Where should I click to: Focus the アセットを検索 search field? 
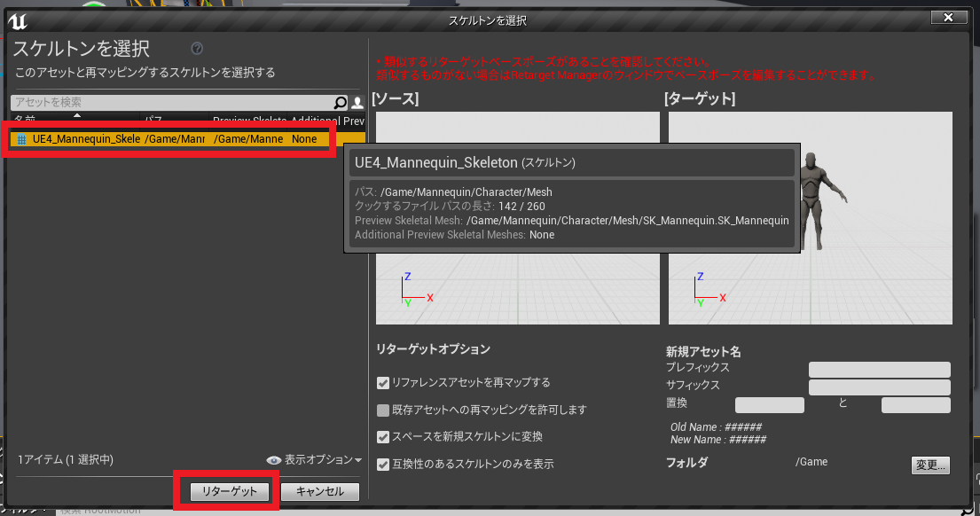point(173,103)
